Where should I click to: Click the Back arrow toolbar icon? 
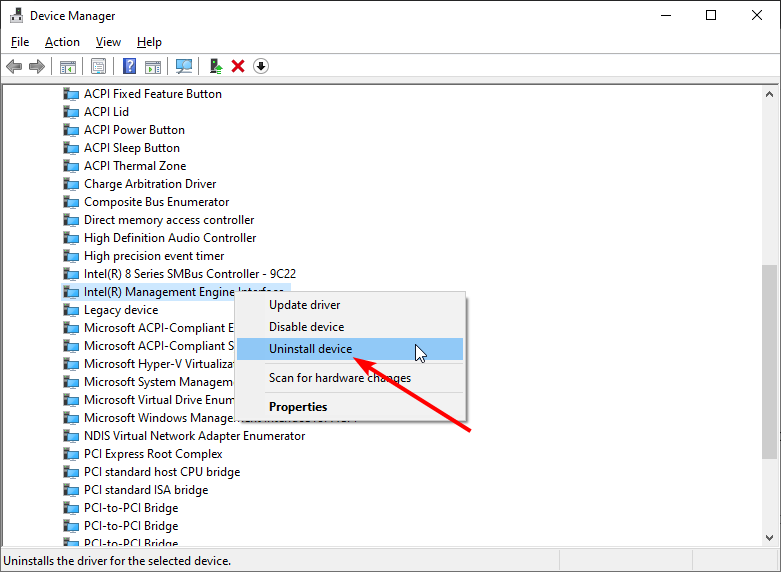point(14,66)
